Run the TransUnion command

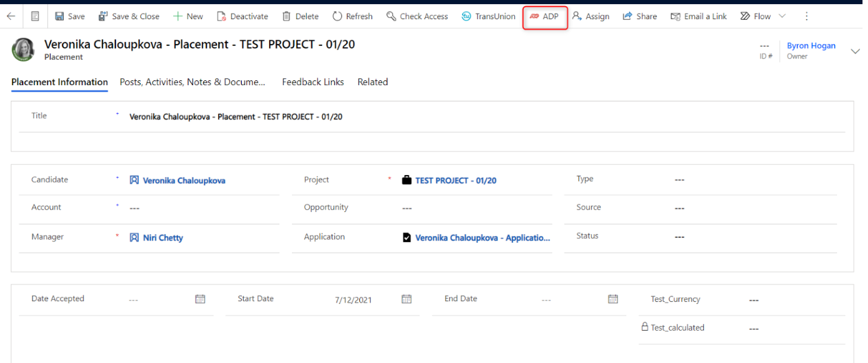point(488,16)
